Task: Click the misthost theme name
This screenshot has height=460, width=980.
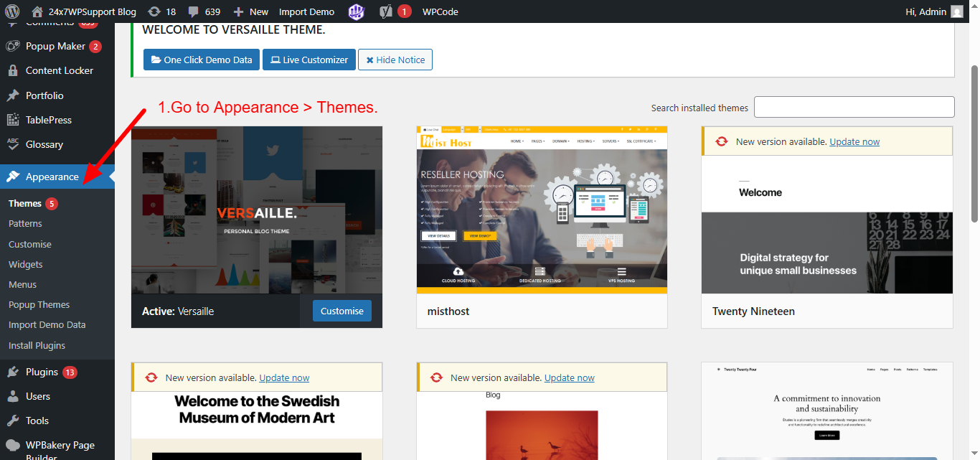Action: point(447,311)
